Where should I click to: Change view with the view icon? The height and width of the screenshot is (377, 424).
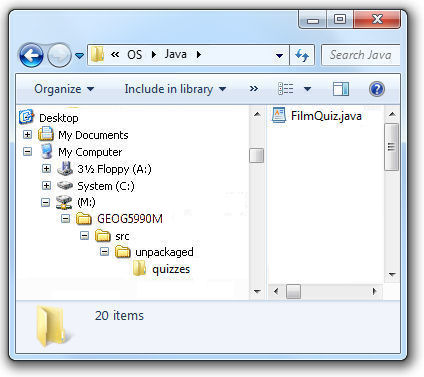coord(286,89)
